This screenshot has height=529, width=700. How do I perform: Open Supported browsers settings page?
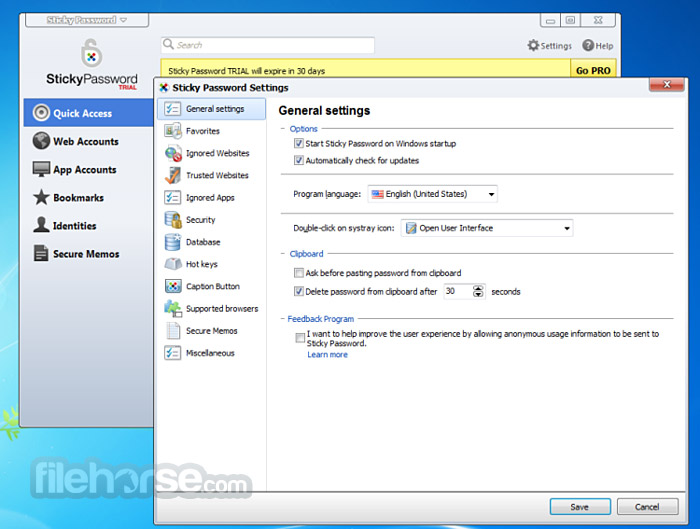pyautogui.click(x=212, y=308)
